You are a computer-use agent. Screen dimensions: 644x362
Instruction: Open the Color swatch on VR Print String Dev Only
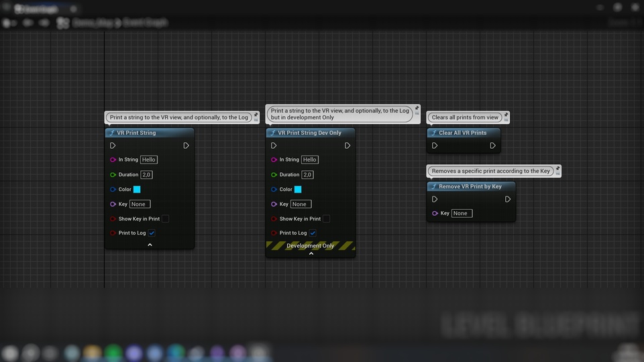pos(298,190)
